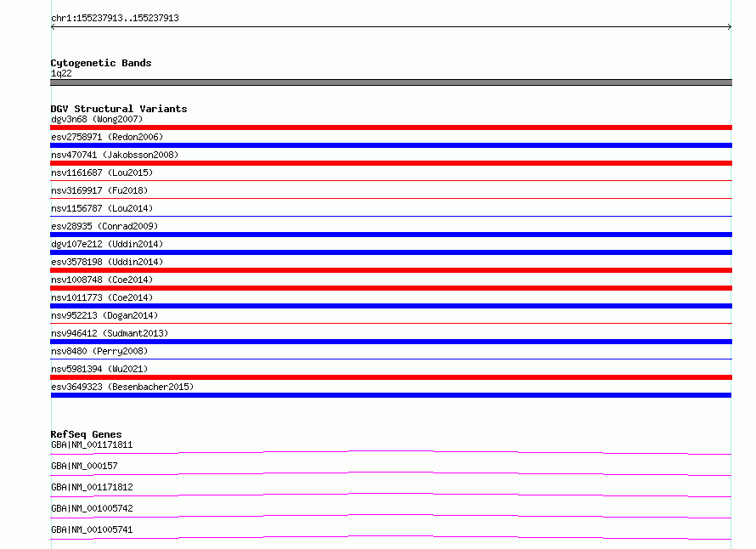Select the nsv952213 (Dogan2014) variant label

pyautogui.click(x=104, y=315)
